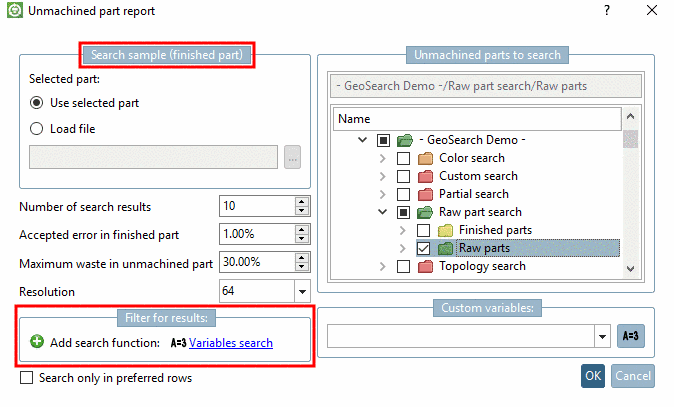Image resolution: width=674 pixels, height=407 pixels.
Task: Expand the Finished parts tree node
Action: pyautogui.click(x=402, y=230)
